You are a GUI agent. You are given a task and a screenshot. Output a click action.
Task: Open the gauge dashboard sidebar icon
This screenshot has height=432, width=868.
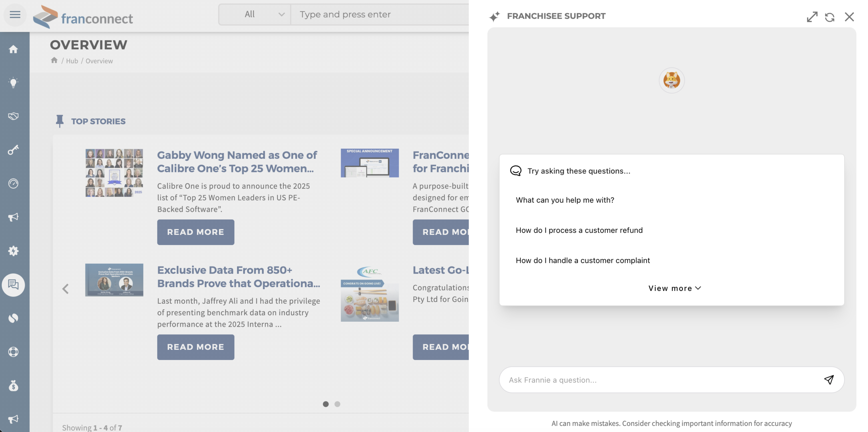pyautogui.click(x=13, y=183)
